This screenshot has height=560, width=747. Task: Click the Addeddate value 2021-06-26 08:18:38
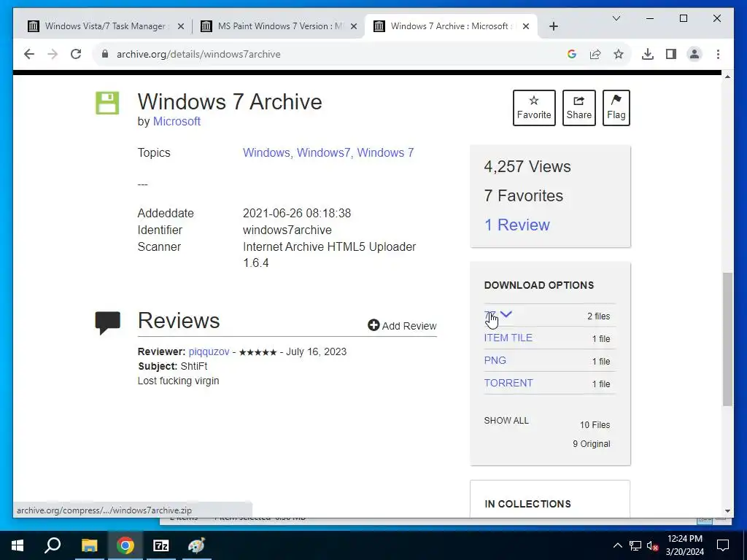click(x=297, y=214)
